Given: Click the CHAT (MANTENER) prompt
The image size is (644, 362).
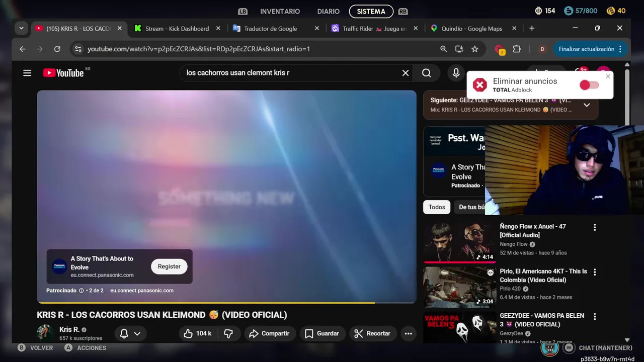Looking at the screenshot, I should (x=598, y=348).
